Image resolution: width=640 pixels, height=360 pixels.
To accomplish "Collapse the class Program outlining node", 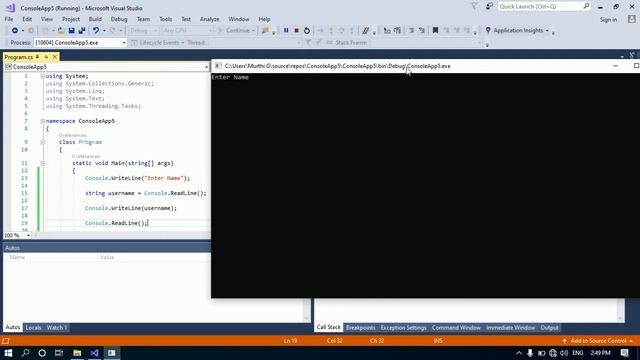I will [42, 142].
